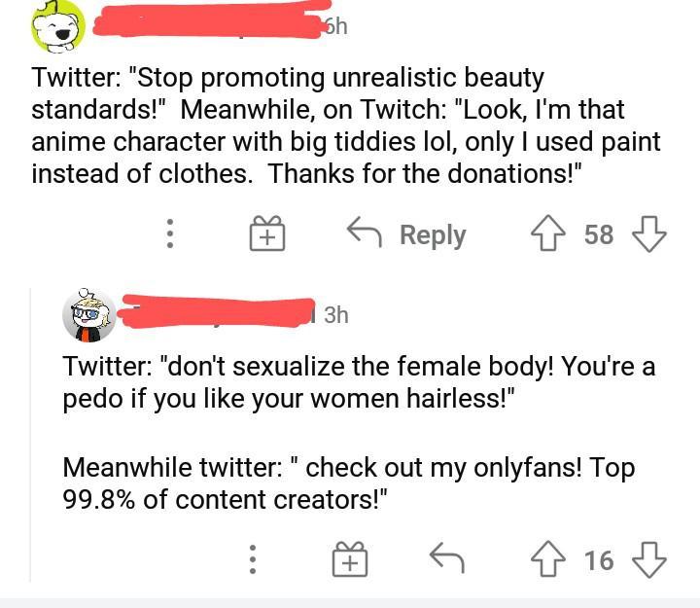Image resolution: width=700 pixels, height=608 pixels.
Task: Open the top commenter's Snoo avatar
Action: point(57,27)
